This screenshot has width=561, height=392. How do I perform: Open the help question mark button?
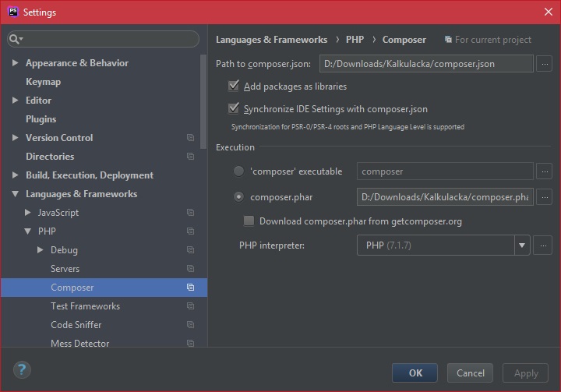[x=22, y=370]
